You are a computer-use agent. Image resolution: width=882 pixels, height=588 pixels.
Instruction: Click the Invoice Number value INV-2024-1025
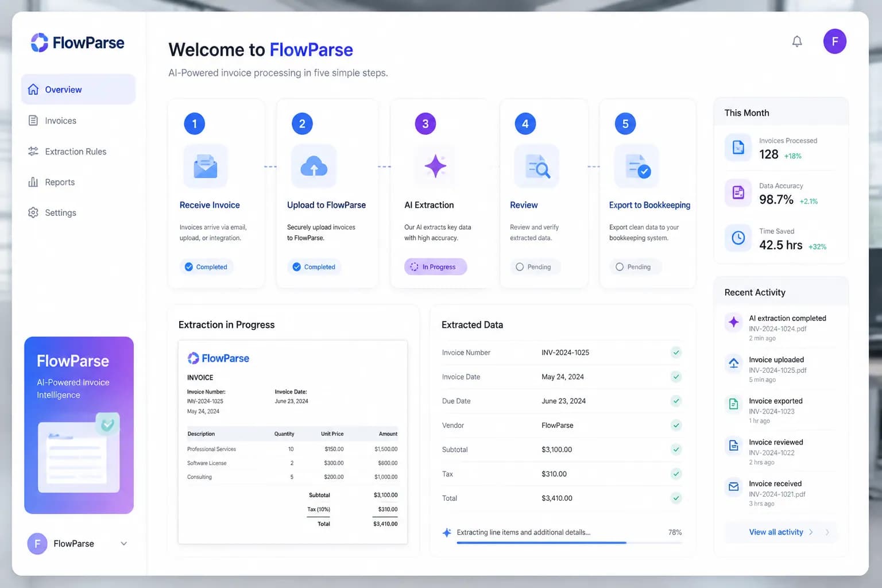(x=565, y=353)
